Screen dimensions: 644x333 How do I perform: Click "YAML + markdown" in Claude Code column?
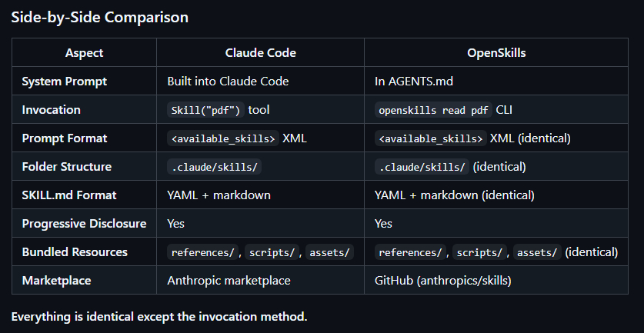click(x=219, y=195)
